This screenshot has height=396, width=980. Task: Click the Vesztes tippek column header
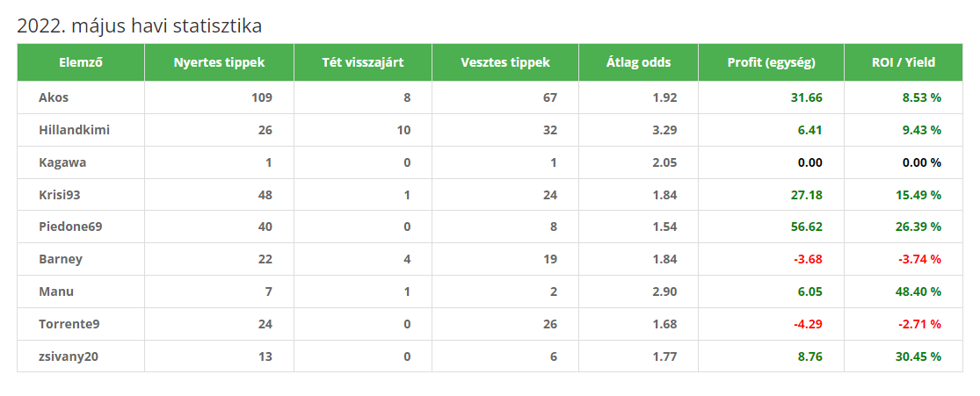[505, 62]
